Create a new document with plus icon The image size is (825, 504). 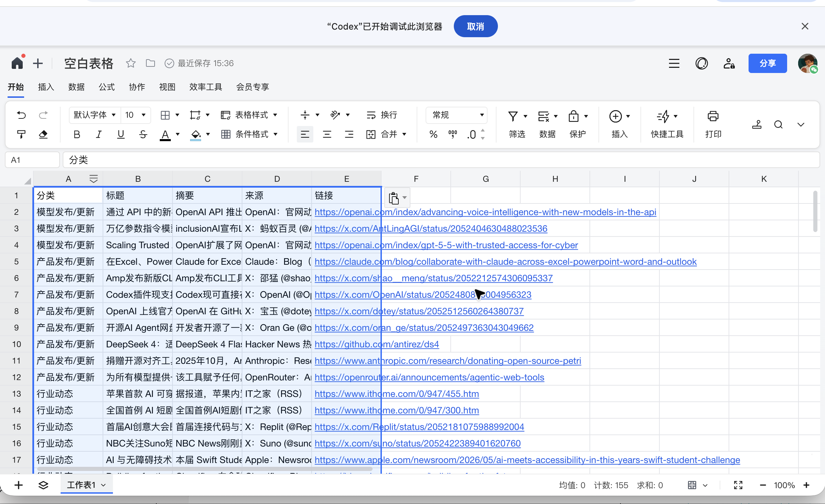click(x=38, y=63)
